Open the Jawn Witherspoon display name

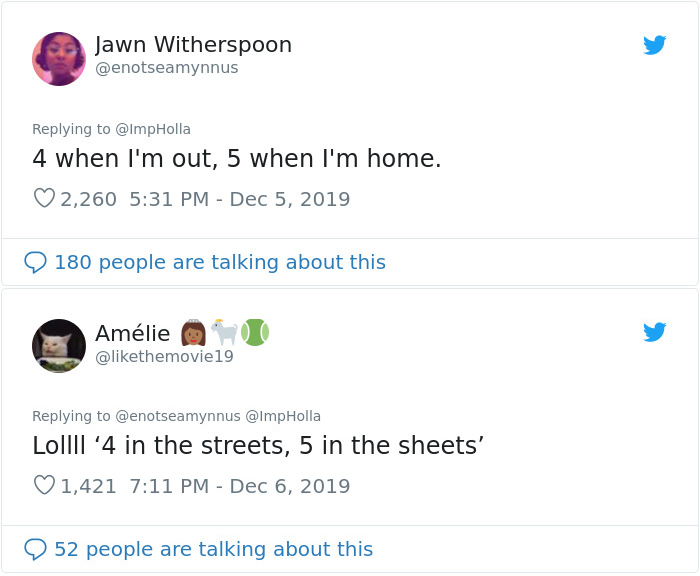[193, 45]
